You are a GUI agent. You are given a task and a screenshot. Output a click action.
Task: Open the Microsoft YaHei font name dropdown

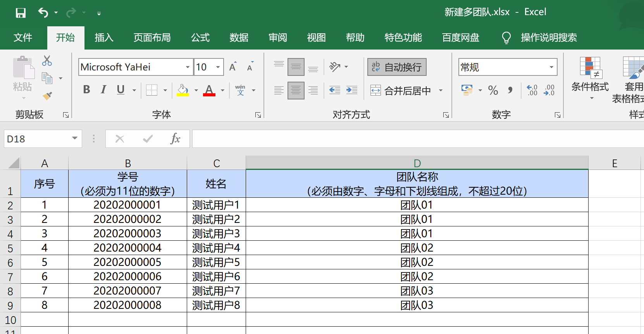point(188,67)
